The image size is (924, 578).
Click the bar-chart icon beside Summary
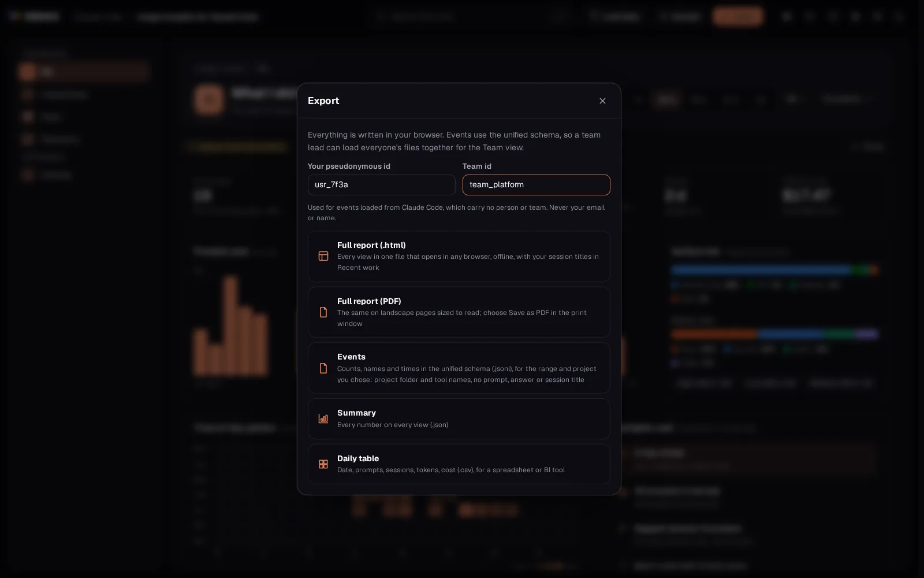pos(323,418)
